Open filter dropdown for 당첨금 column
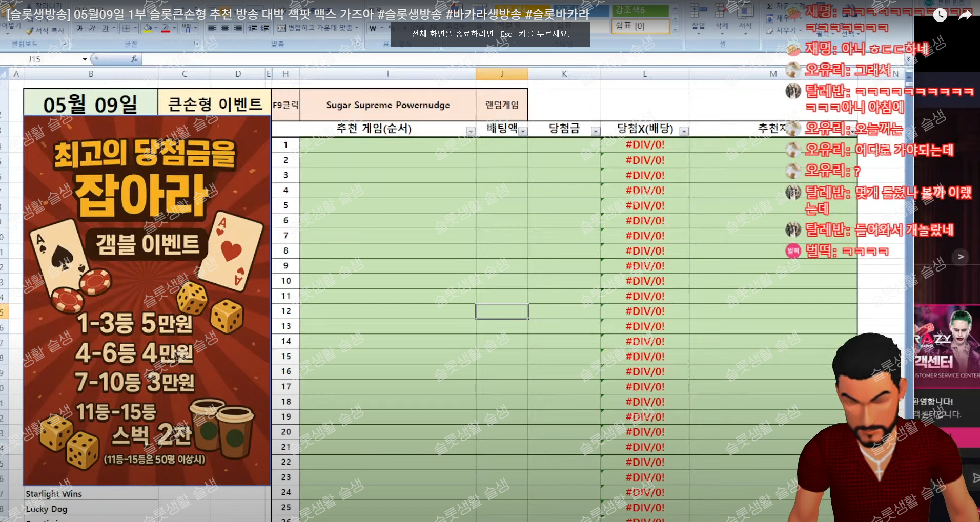Screen dimensions: 980x522 pos(595,132)
